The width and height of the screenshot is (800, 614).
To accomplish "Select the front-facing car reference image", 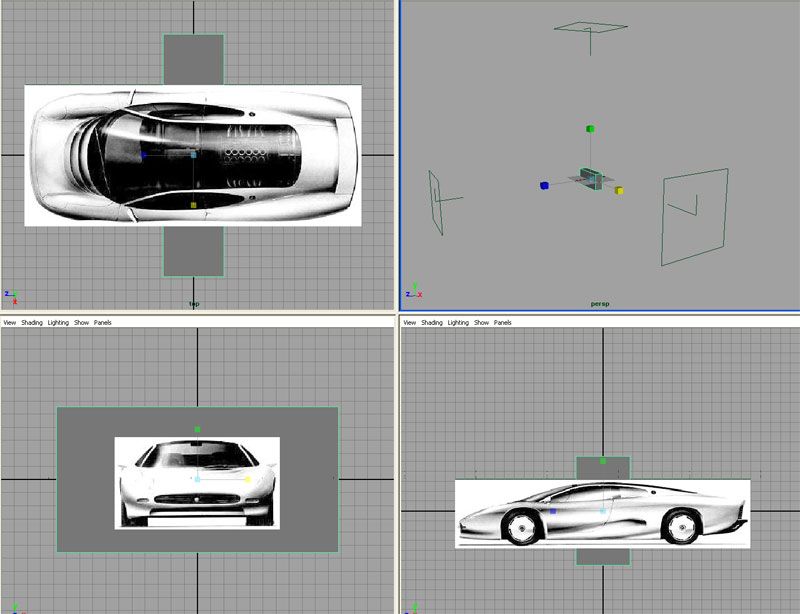I will pyautogui.click(x=197, y=483).
